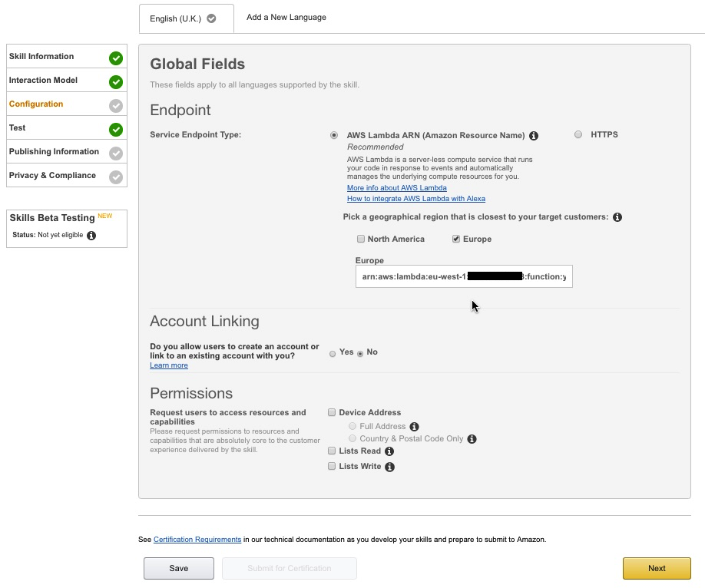Open info icon beside beta testing status

(x=91, y=236)
